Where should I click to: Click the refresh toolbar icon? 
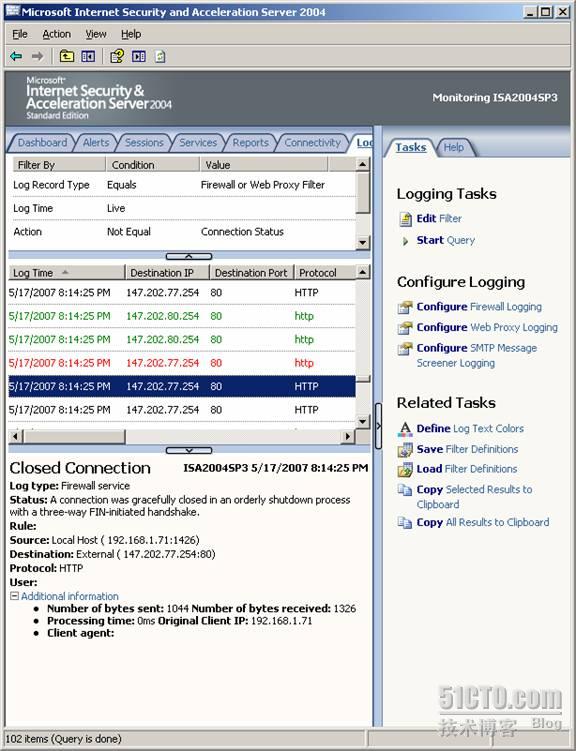tap(160, 57)
